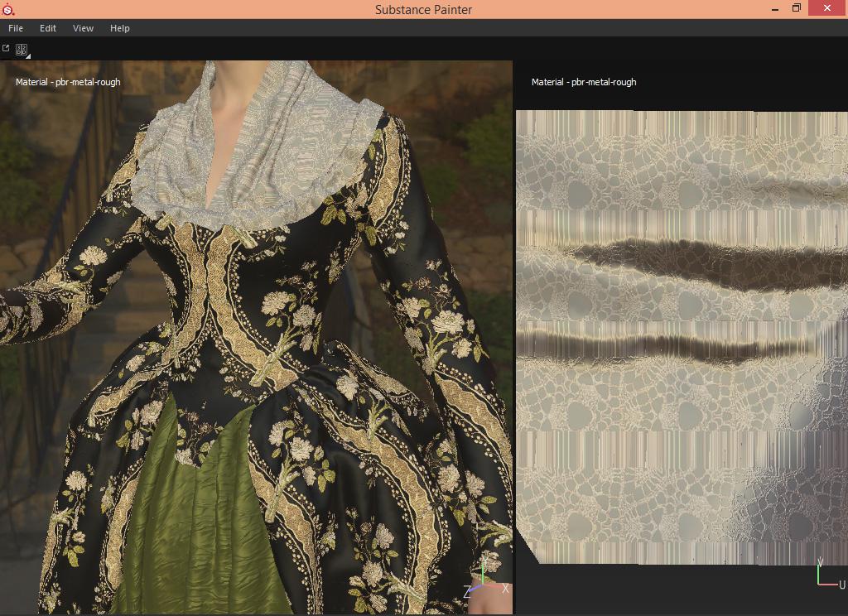Minimize the Substance Painter window

[x=775, y=8]
